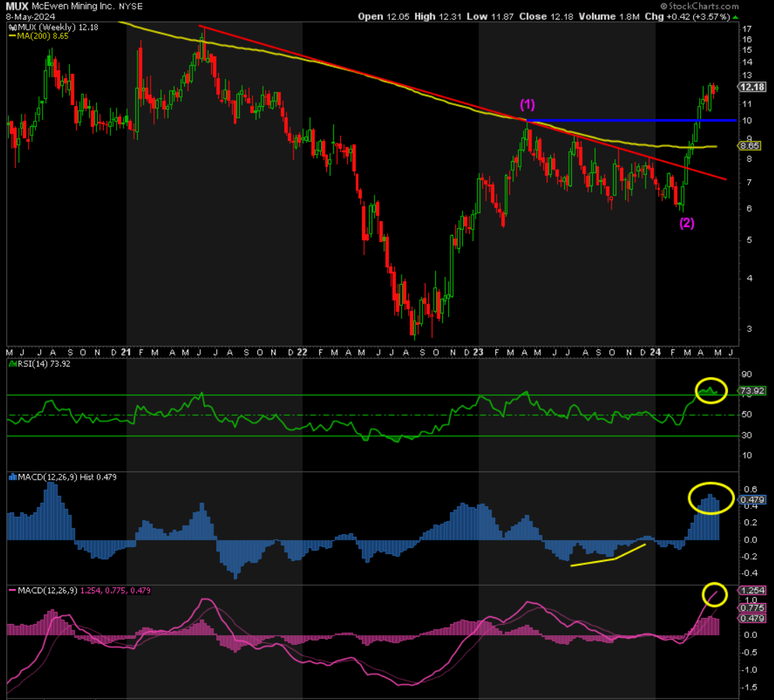Image resolution: width=774 pixels, height=700 pixels.
Task: Click the 90 level on RSI axis
Action: [747, 374]
